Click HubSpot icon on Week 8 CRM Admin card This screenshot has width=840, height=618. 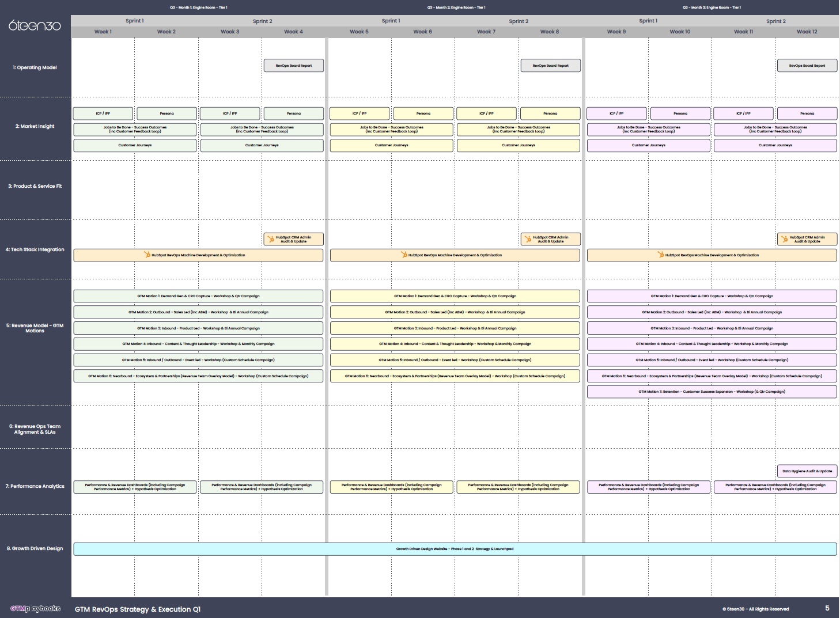pyautogui.click(x=528, y=238)
